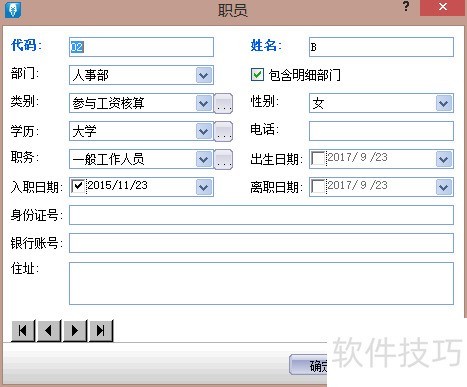Uncheck the 入职日期 date checkbox
Viewport: 467px width, 387px height.
coord(78,186)
